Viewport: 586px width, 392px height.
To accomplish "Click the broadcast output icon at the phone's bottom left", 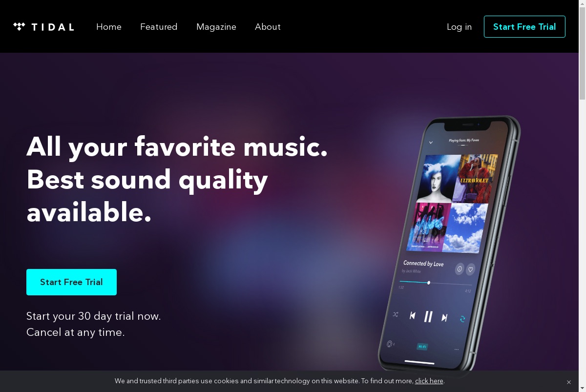I will (390, 344).
